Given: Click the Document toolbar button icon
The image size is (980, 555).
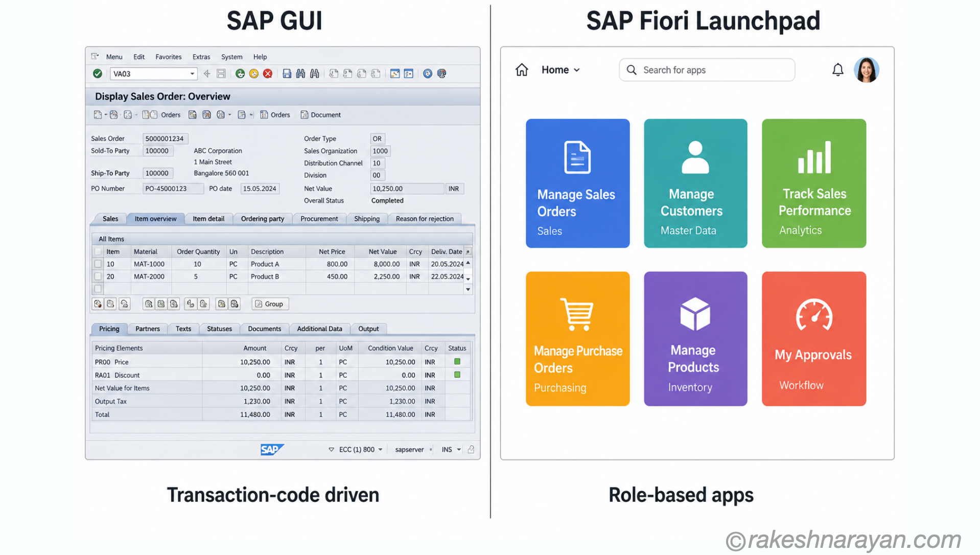Looking at the screenshot, I should click(x=305, y=114).
